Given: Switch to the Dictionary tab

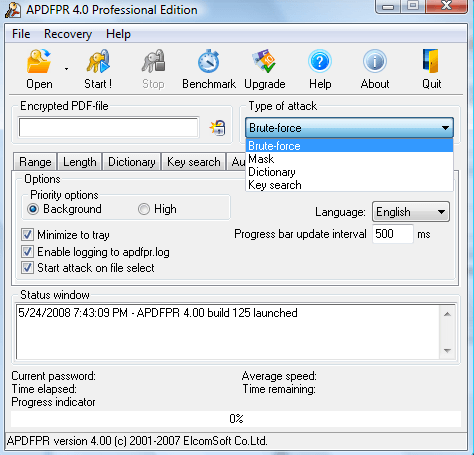Looking at the screenshot, I should (x=132, y=162).
